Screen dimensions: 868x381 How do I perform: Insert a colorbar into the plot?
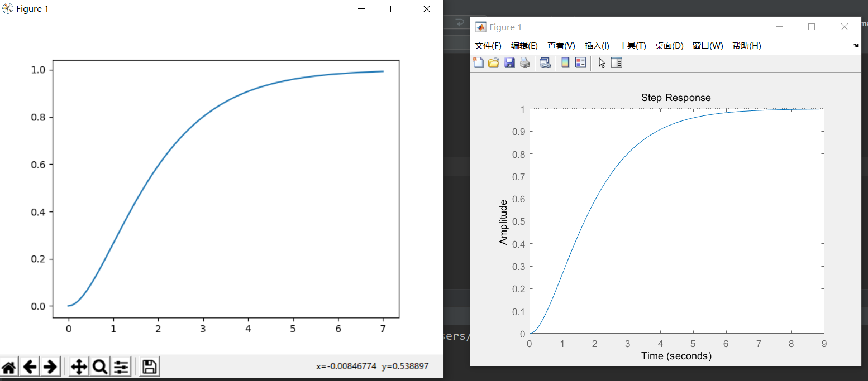coord(565,62)
